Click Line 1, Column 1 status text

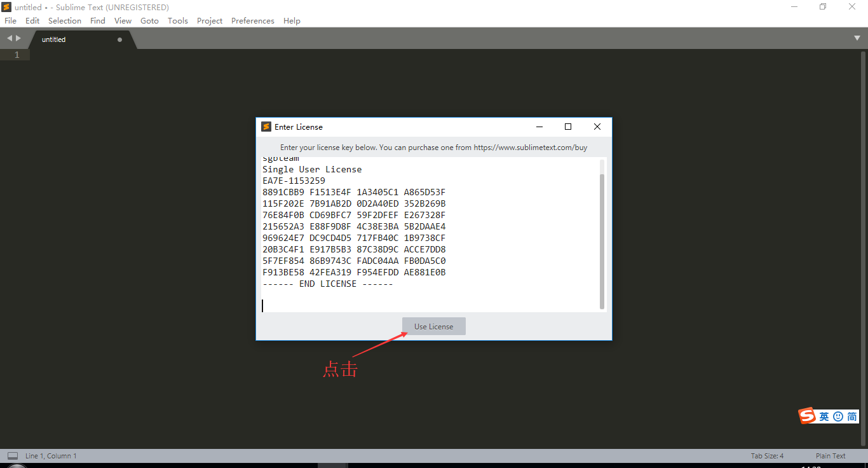(51, 456)
